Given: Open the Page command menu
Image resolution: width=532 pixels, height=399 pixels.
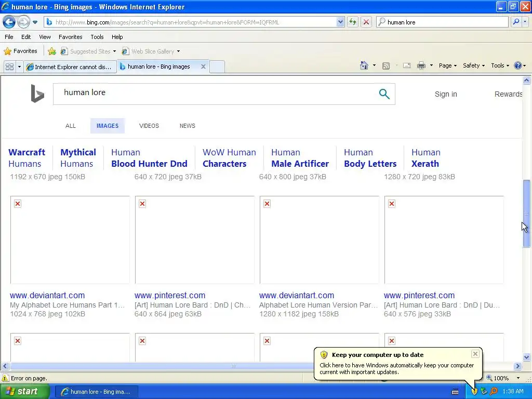Looking at the screenshot, I should coord(447,65).
